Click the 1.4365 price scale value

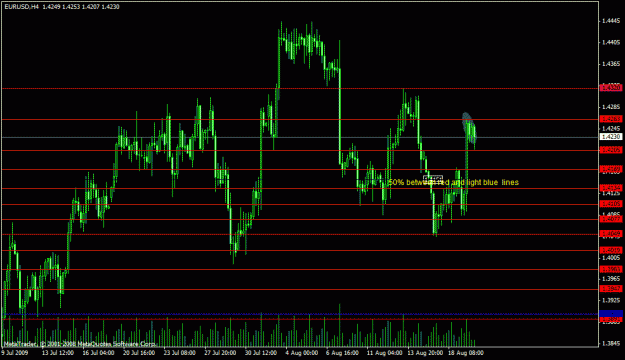coord(611,64)
